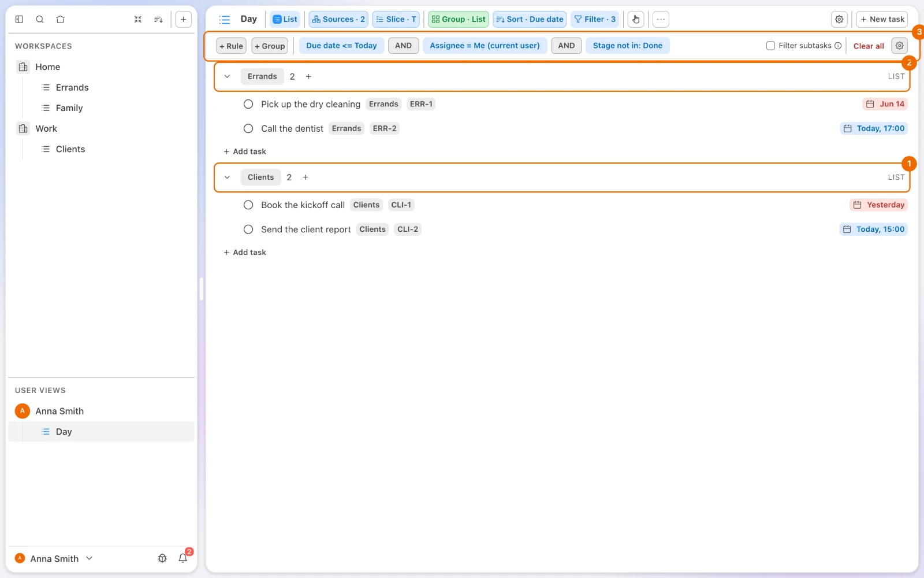Toggle the Filter · 3 panel

595,19
